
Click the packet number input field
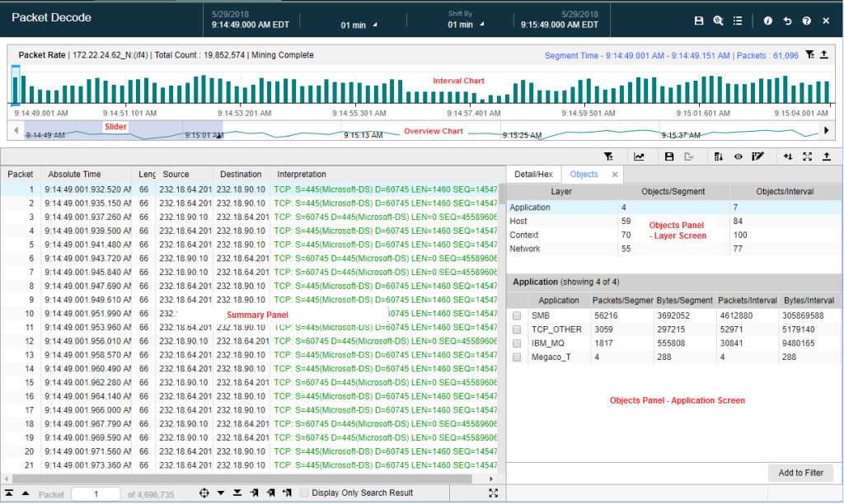pyautogui.click(x=96, y=494)
